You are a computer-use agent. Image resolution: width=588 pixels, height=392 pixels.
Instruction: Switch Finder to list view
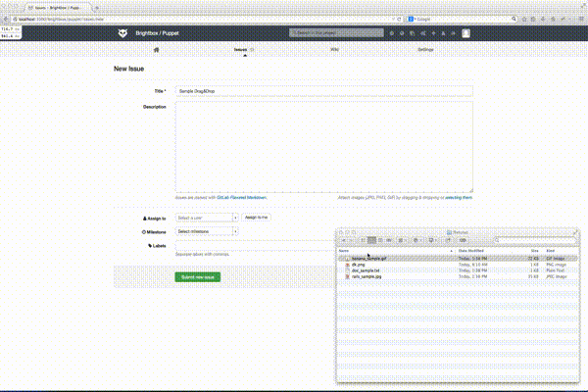coord(371,240)
